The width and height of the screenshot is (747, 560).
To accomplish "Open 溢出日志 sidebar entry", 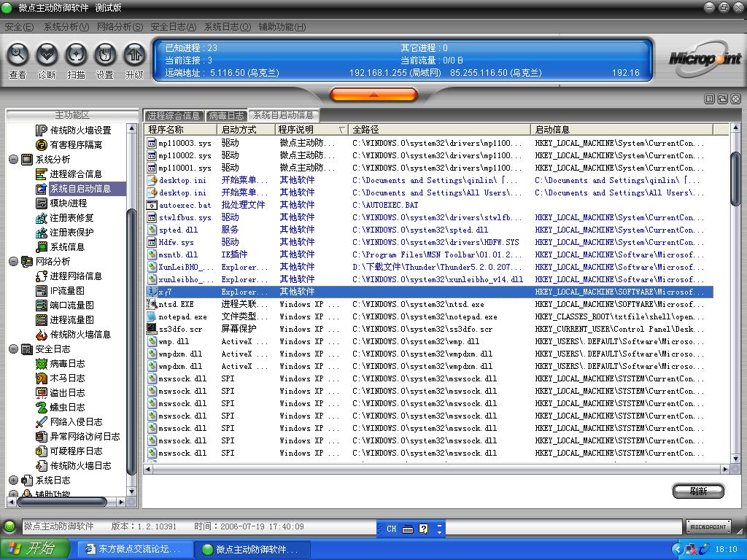I will coord(67,393).
